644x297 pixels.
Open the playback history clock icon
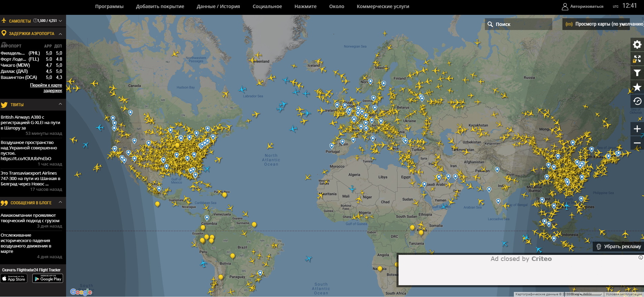point(637,101)
